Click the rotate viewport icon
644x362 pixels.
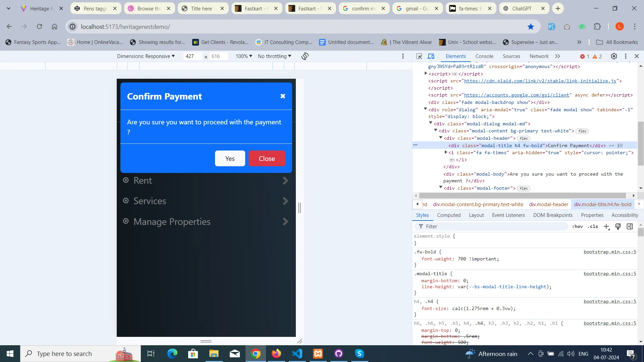pyautogui.click(x=305, y=56)
